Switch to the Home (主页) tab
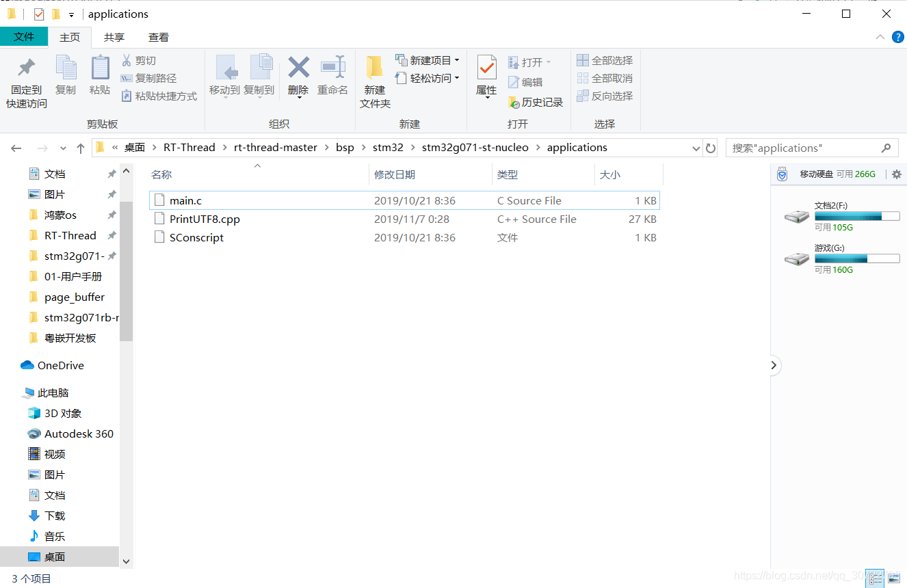This screenshot has width=907, height=588. [x=70, y=38]
